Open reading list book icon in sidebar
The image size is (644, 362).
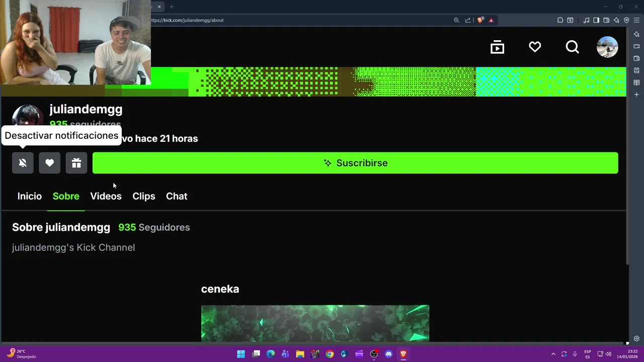coord(636,82)
